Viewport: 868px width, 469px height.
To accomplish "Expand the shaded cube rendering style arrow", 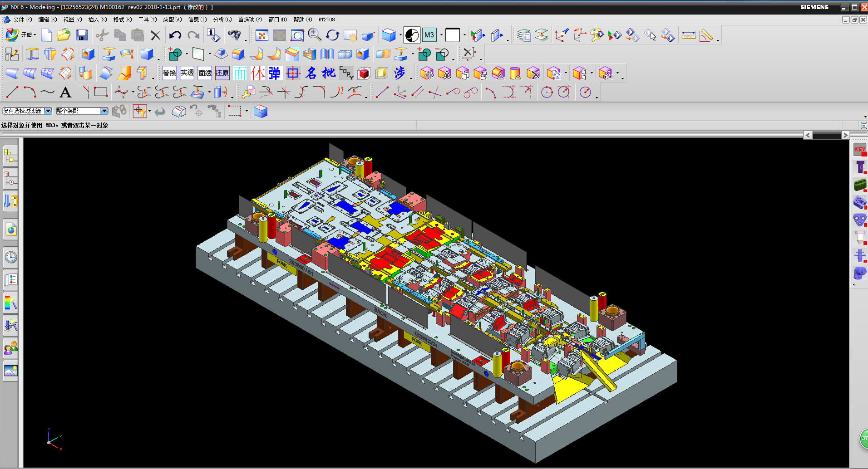I will pos(400,35).
